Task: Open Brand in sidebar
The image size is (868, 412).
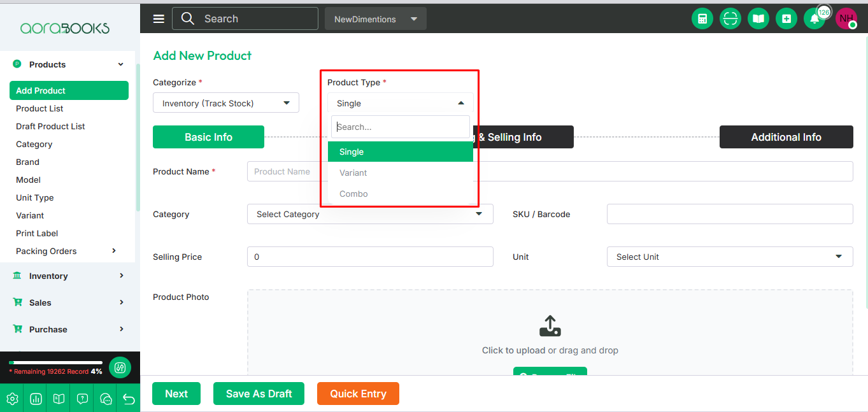Action: click(27, 162)
